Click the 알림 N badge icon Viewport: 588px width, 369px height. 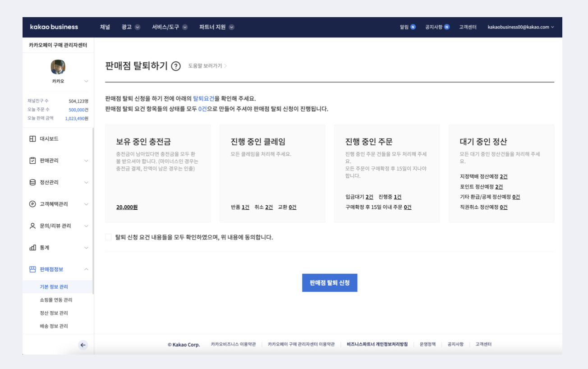point(413,27)
